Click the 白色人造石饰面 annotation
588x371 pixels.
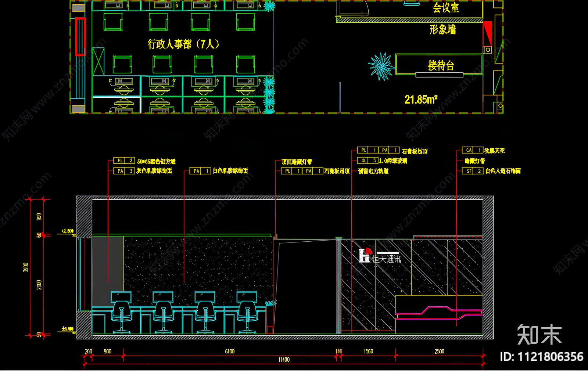pyautogui.click(x=503, y=171)
